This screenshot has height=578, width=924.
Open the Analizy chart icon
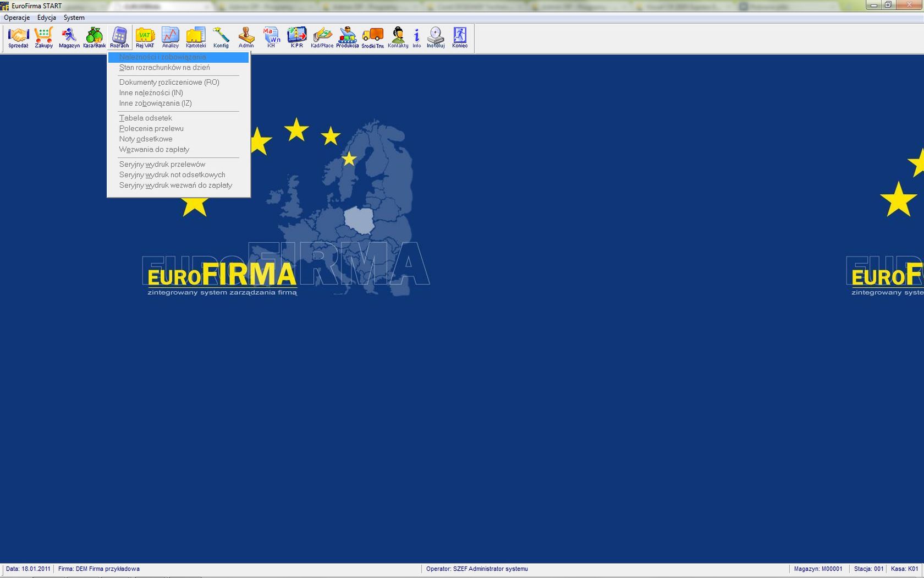point(170,38)
